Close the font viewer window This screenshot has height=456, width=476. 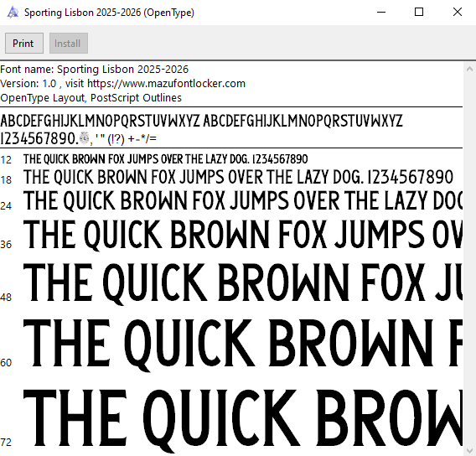click(x=458, y=12)
